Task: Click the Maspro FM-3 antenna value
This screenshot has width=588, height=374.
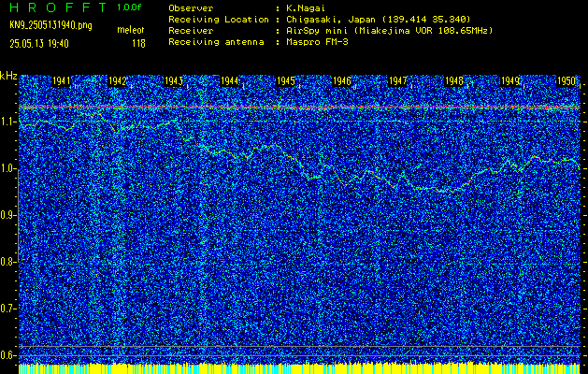Action: tap(317, 42)
